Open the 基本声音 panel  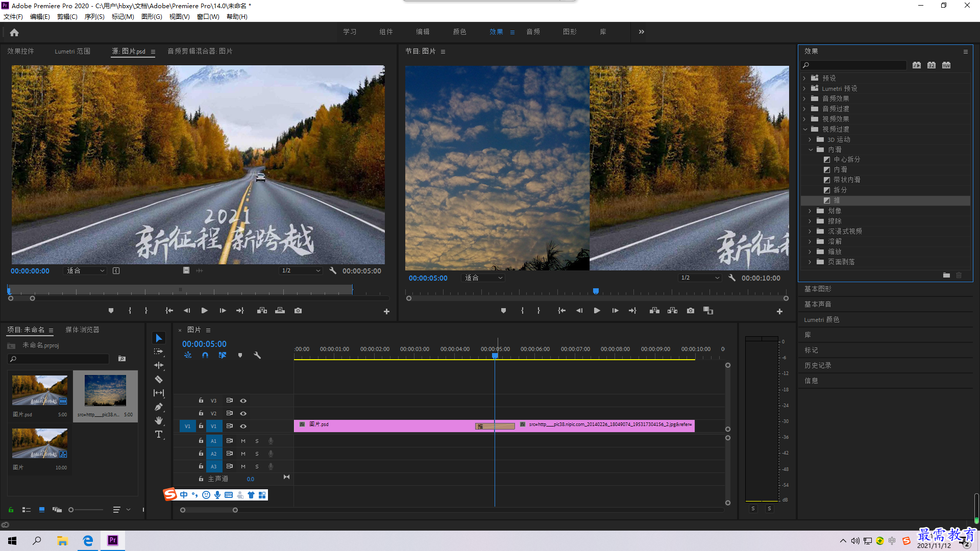(x=818, y=305)
